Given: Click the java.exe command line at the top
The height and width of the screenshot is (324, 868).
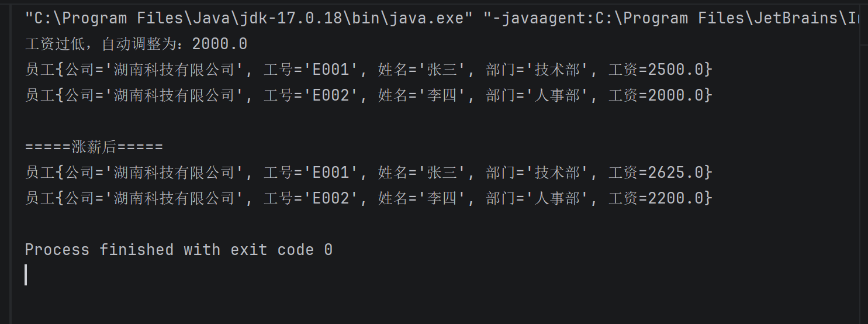Looking at the screenshot, I should coord(248,18).
